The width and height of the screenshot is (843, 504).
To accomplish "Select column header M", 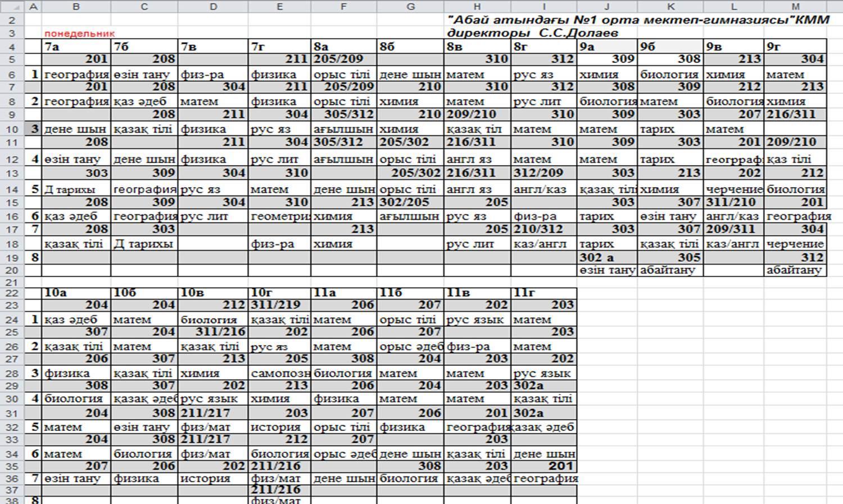I will (x=795, y=7).
